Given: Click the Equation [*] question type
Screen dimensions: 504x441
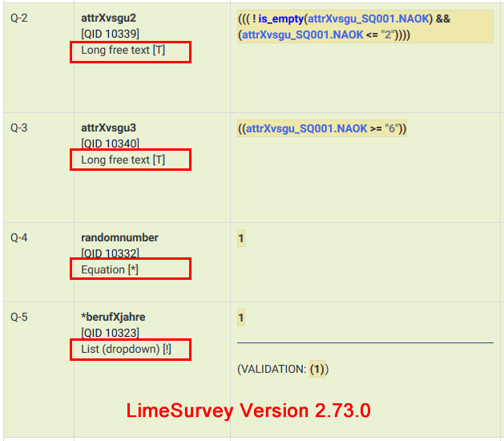Looking at the screenshot, I should (110, 269).
